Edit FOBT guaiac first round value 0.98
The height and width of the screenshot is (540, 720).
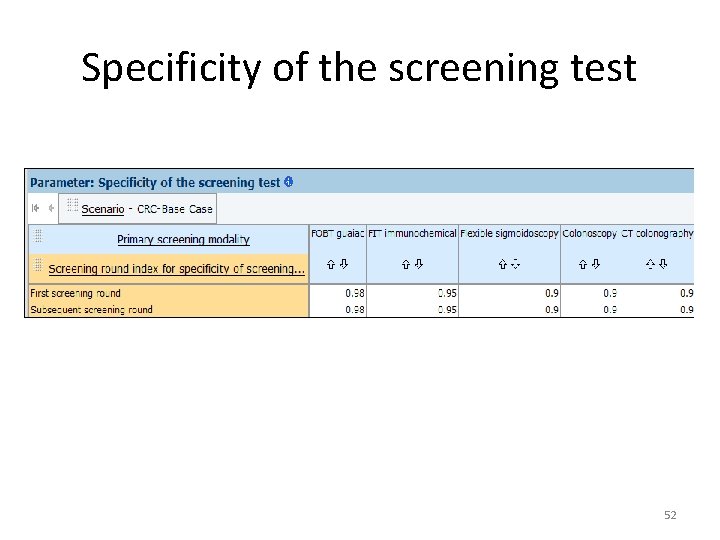tap(354, 293)
